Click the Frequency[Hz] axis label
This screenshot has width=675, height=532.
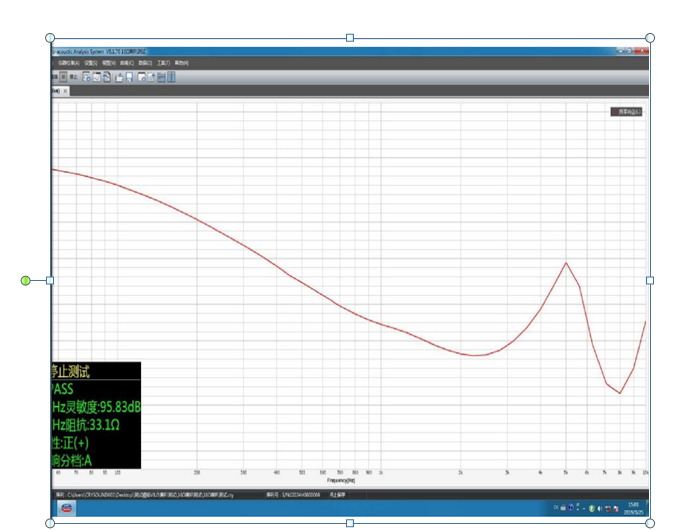(341, 480)
